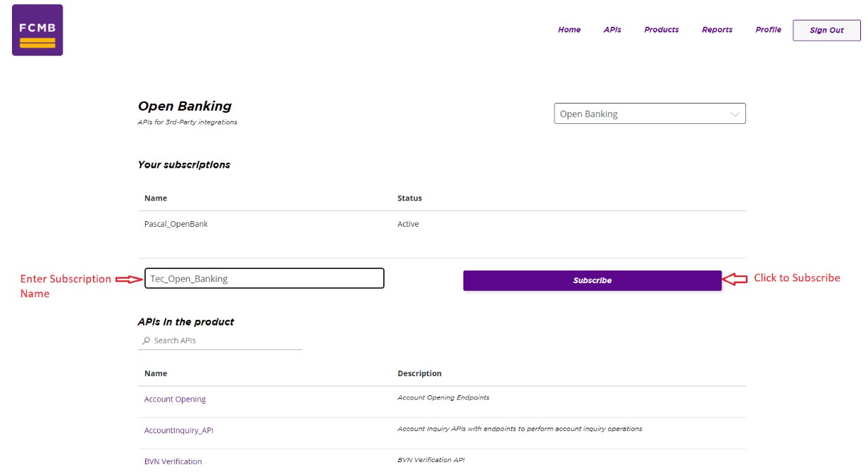Focus the subscription name input field
Screen dimensions: 868x472
pos(264,279)
